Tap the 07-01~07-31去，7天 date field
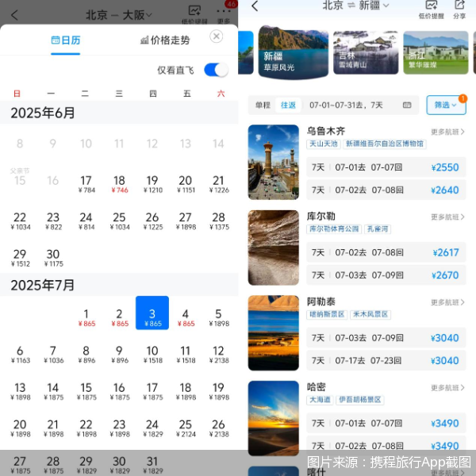Image resolution: width=476 pixels, height=476 pixels. [x=346, y=105]
